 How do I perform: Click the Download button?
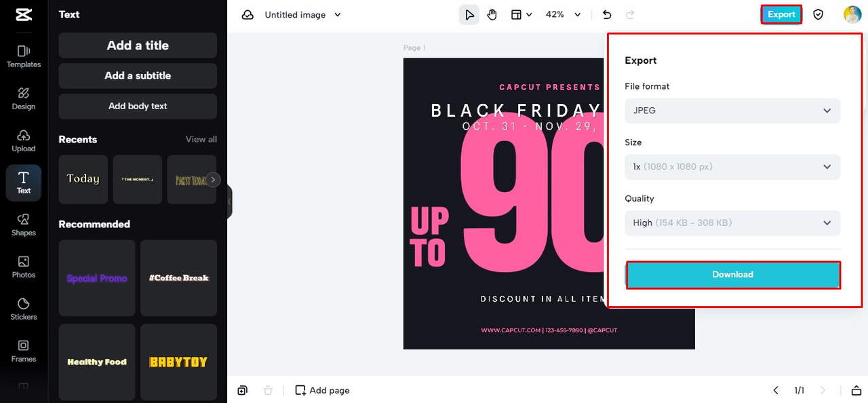coord(733,275)
